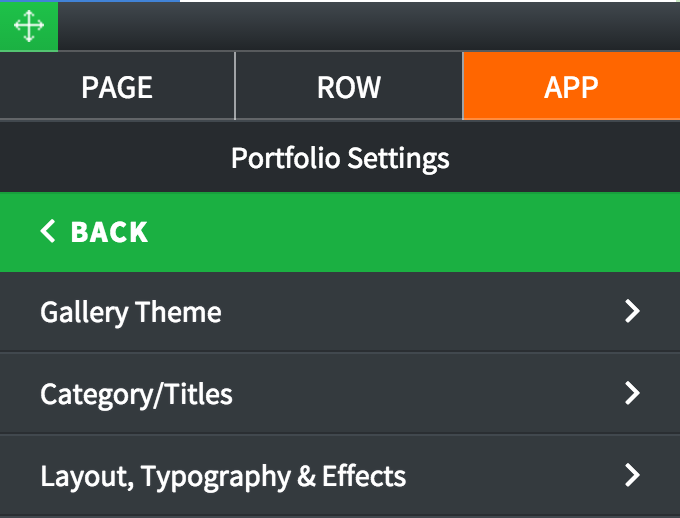Click the BACK button text

click(x=109, y=232)
